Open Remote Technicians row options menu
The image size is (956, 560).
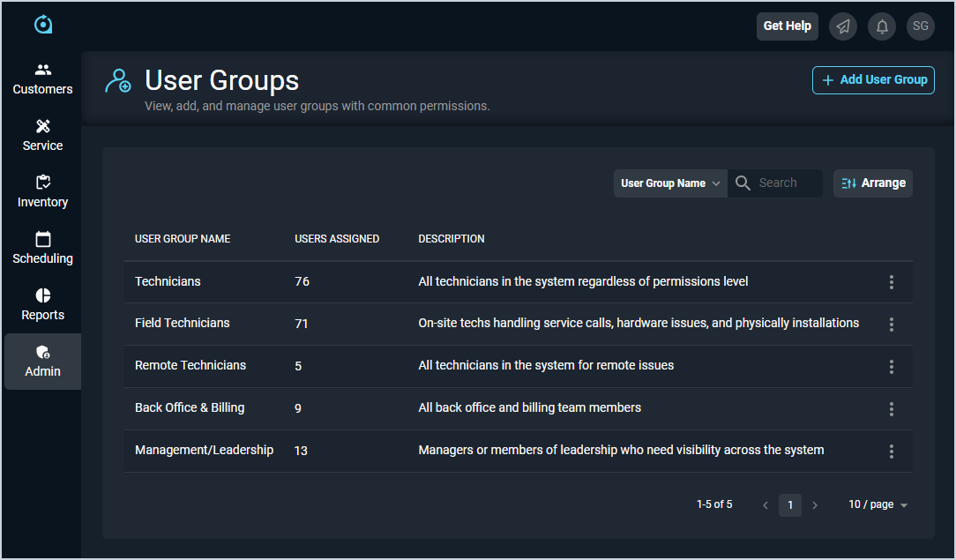891,367
